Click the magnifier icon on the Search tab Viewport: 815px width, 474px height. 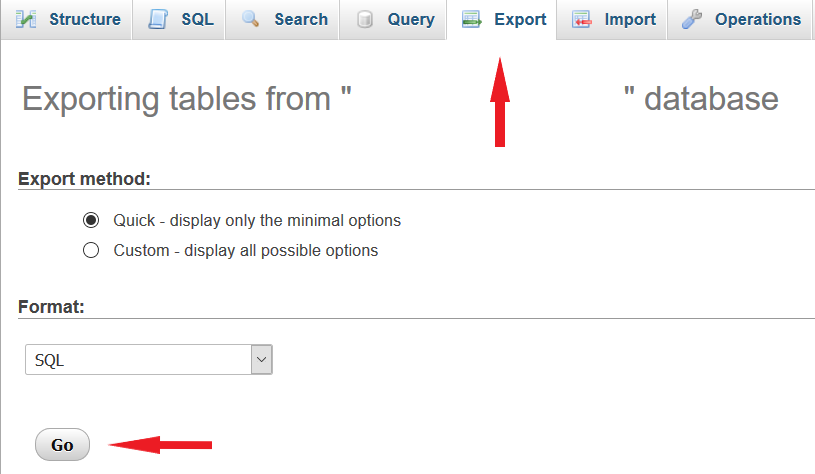pyautogui.click(x=250, y=19)
